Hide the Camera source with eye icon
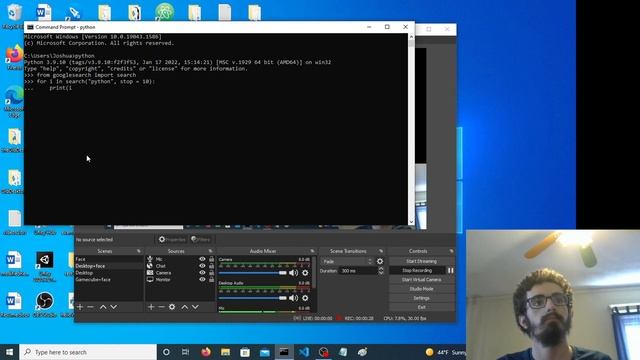 (x=202, y=273)
